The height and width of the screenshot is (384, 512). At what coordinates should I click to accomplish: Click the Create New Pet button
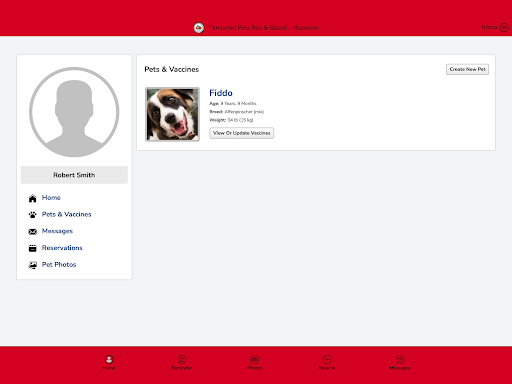point(467,69)
